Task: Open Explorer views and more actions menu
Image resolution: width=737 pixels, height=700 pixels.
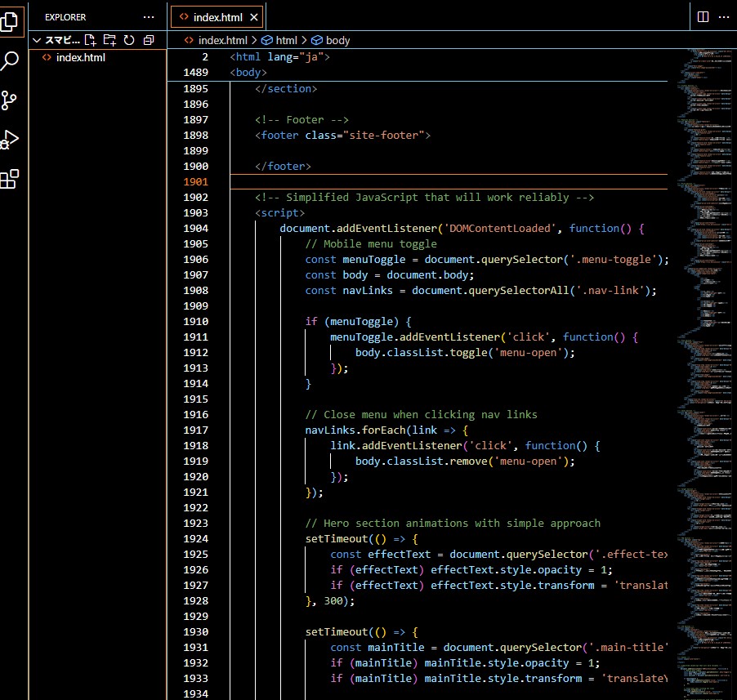Action: 149,17
